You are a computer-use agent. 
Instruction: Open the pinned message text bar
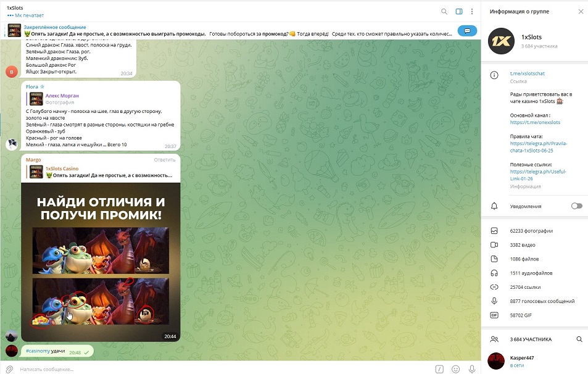pos(238,30)
